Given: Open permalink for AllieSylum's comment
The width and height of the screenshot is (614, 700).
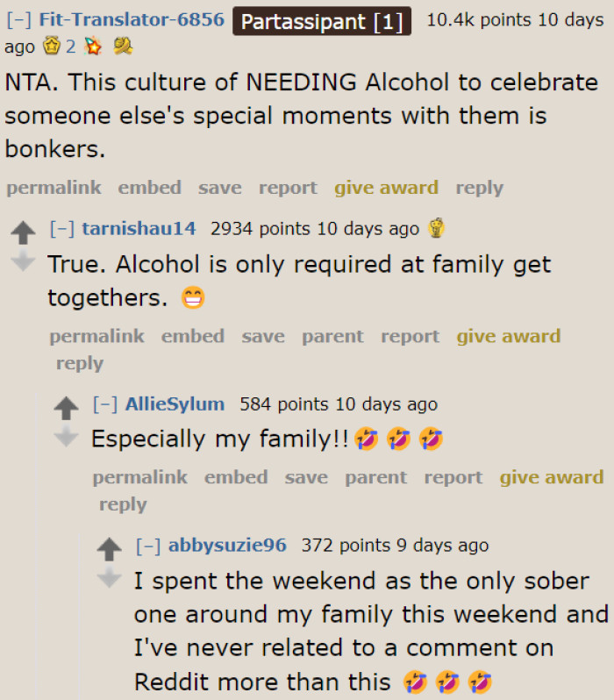Looking at the screenshot, I should point(139,477).
